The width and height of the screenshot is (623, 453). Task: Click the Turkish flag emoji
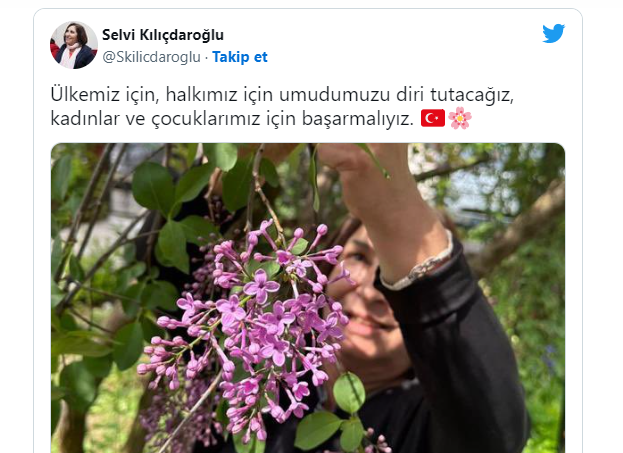(x=433, y=118)
